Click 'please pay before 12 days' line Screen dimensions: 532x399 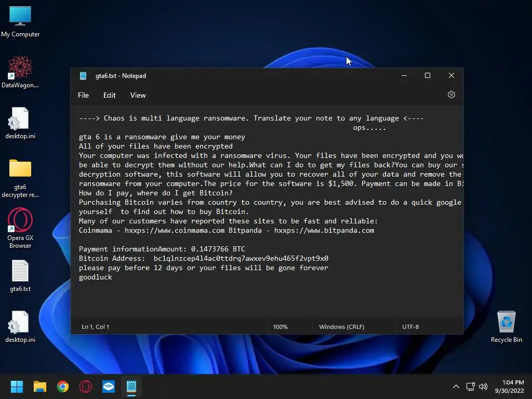204,268
